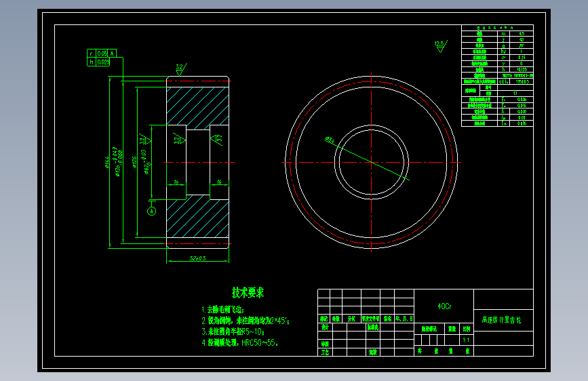Screen dimensions: 588x381
Task: Click the 审核 row label
Action: click(x=325, y=344)
